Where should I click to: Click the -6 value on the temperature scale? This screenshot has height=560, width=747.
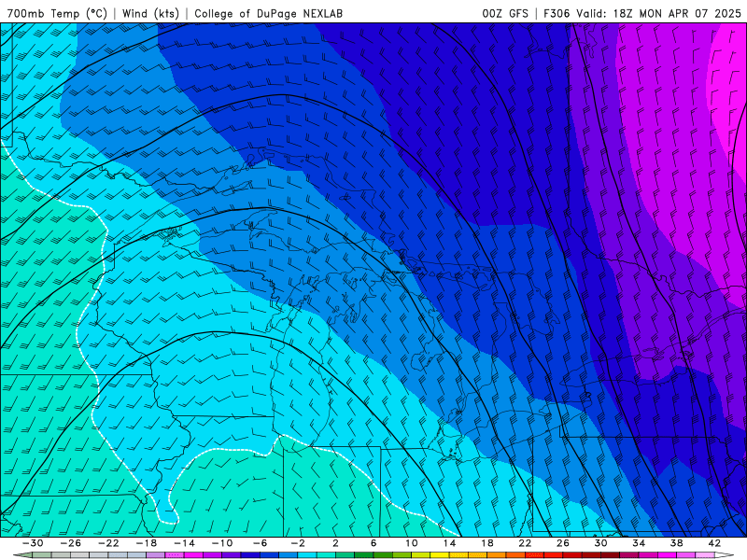pyautogui.click(x=260, y=543)
